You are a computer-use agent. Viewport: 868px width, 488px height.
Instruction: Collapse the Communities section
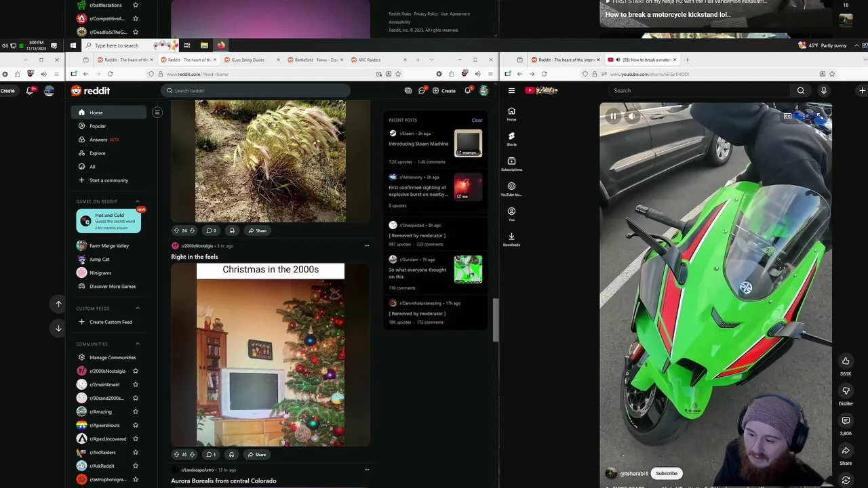138,344
